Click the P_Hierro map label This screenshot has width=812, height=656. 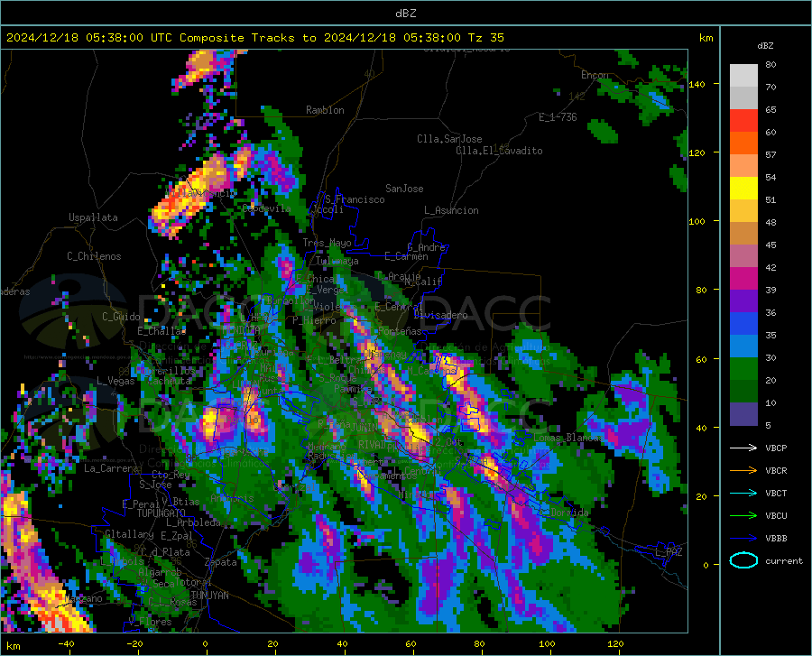(314, 320)
